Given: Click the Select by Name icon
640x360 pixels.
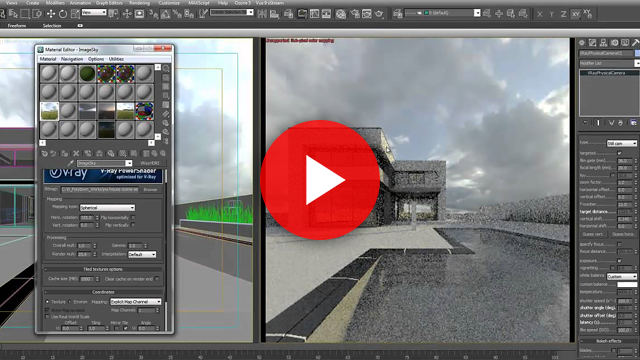Looking at the screenshot, I should coord(13,14).
